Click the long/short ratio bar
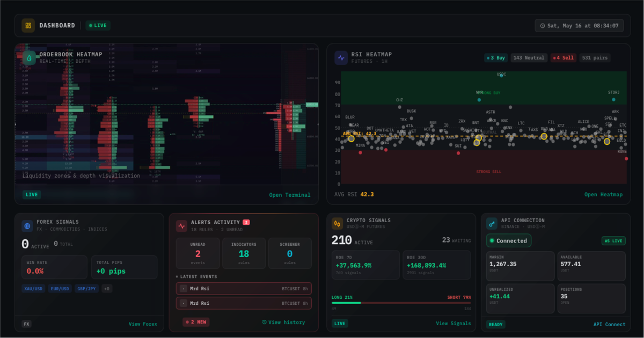 (401, 303)
